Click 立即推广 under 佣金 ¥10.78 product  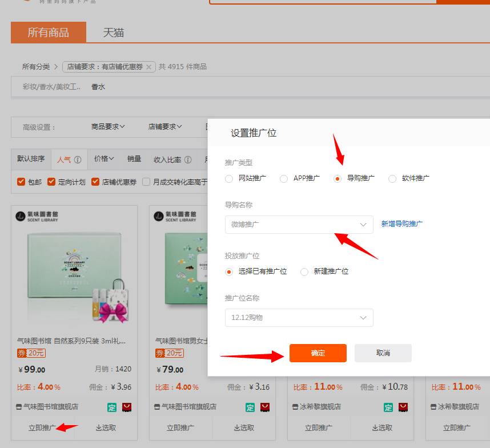319,427
